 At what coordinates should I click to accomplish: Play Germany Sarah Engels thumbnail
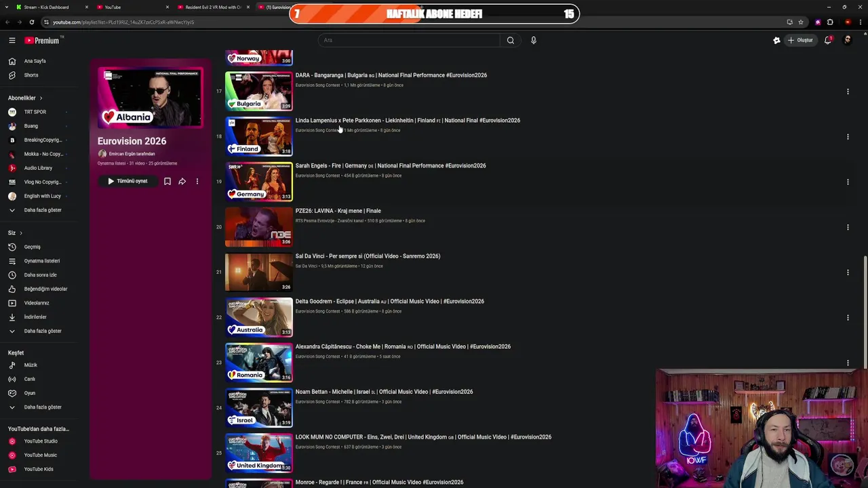pyautogui.click(x=258, y=182)
